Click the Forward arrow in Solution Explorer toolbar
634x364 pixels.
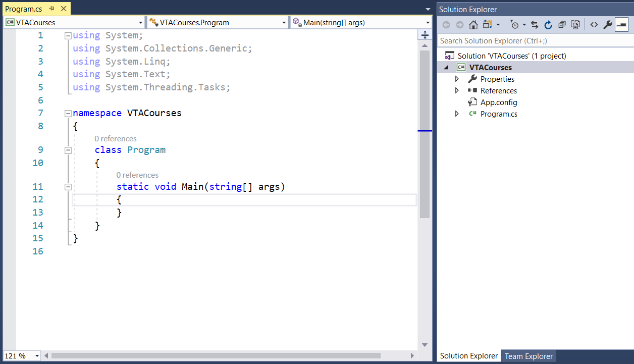coord(459,25)
